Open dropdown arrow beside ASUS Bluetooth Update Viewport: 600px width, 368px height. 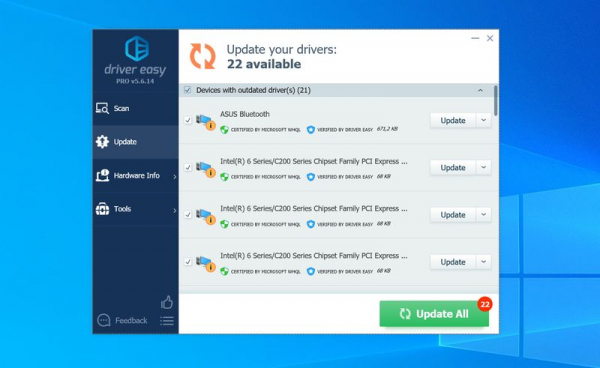click(x=484, y=120)
